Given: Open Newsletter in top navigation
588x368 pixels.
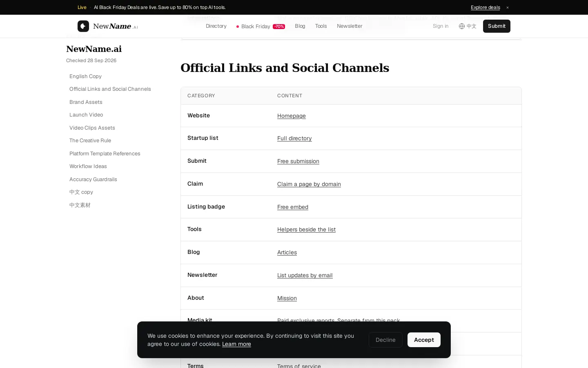Looking at the screenshot, I should pos(350,26).
